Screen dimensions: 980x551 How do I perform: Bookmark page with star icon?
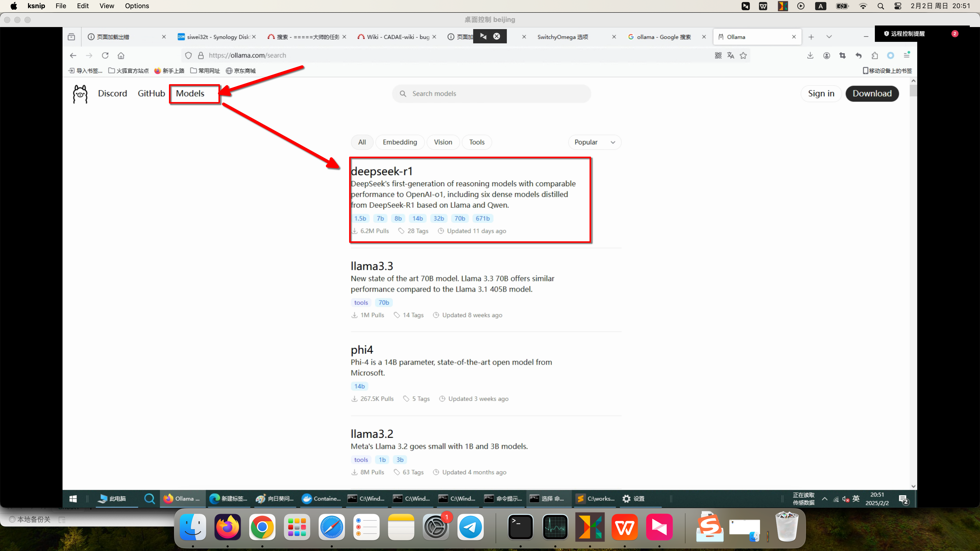(743, 56)
